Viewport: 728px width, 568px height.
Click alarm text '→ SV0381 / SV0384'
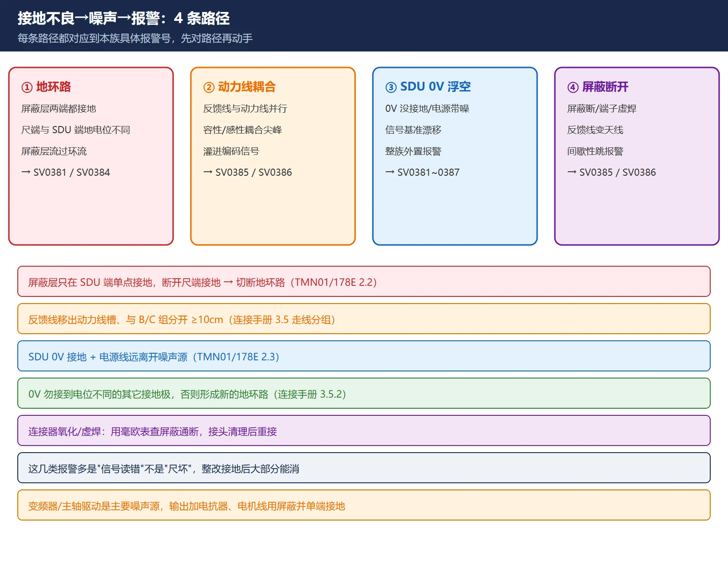(66, 172)
